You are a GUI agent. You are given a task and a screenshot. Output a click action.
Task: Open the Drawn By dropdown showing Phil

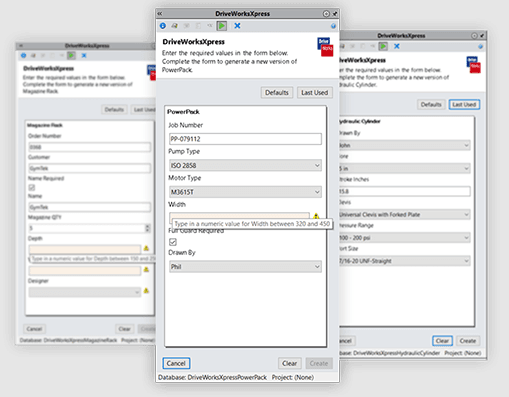pyautogui.click(x=245, y=267)
